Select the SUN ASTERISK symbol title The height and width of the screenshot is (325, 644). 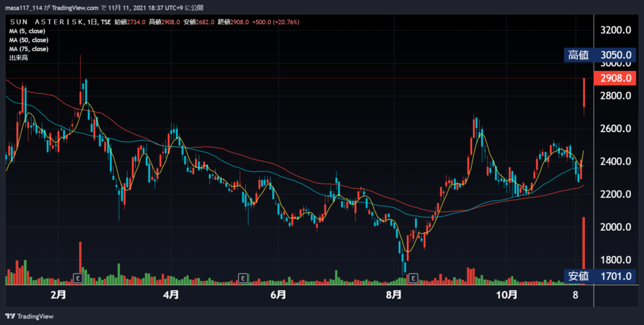point(47,22)
